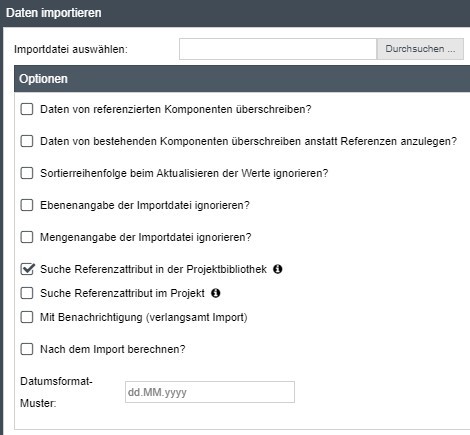
Task: Click the Importdatei auswählen label
Action: point(71,49)
